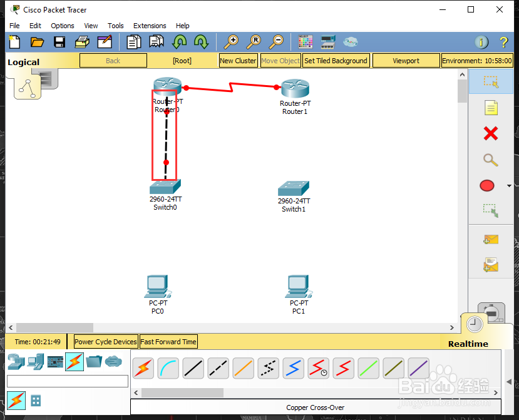Select the Network Devices category icon
Screen dimensions: 519x420
(x=16, y=361)
